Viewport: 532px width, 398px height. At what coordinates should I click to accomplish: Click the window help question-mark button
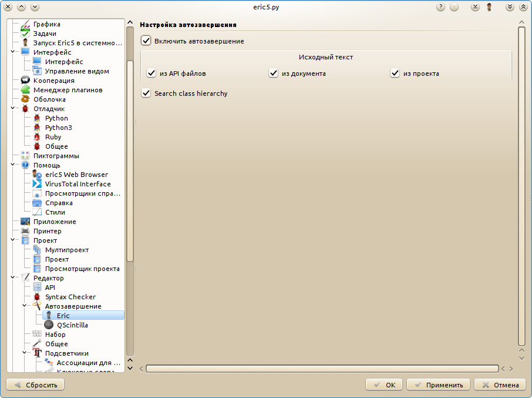tap(440, 7)
